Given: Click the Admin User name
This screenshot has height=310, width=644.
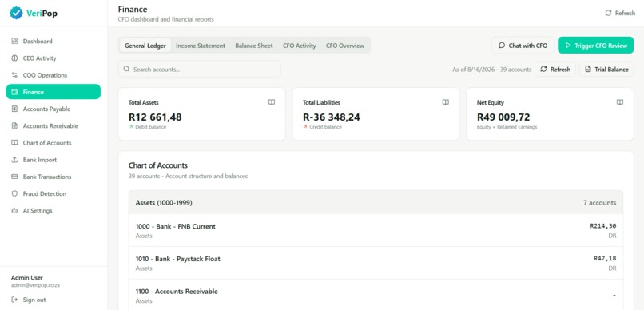Looking at the screenshot, I should pos(26,277).
